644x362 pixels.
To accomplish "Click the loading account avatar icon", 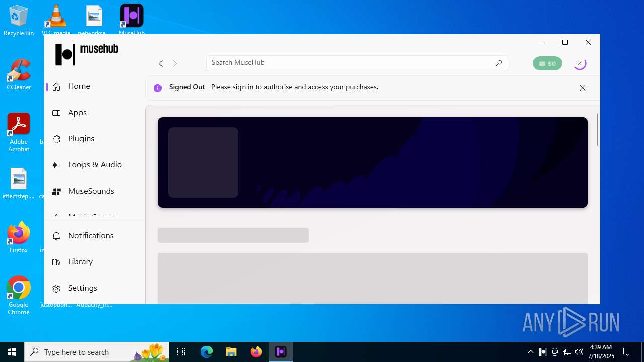I will [580, 64].
